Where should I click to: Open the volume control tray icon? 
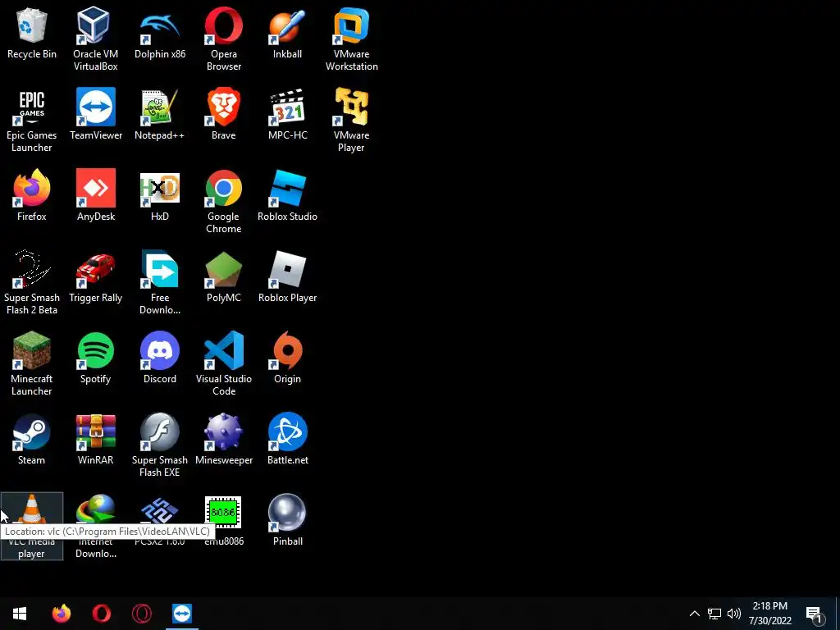pyautogui.click(x=734, y=614)
